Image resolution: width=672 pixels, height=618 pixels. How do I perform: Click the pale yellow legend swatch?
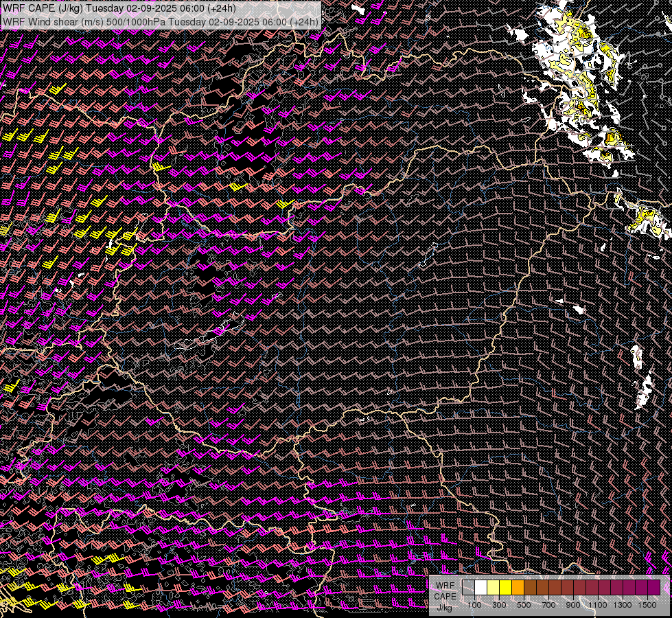click(x=494, y=587)
